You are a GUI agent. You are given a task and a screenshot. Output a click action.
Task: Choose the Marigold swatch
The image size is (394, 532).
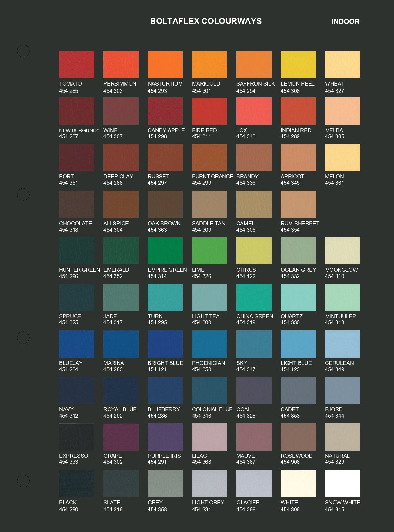pyautogui.click(x=209, y=64)
